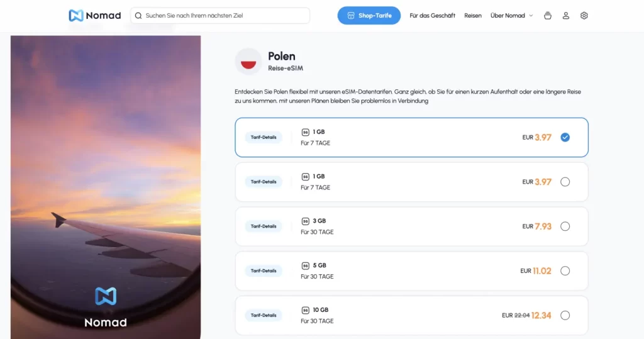Open Shop-Tarife button
This screenshot has width=644, height=339.
369,16
